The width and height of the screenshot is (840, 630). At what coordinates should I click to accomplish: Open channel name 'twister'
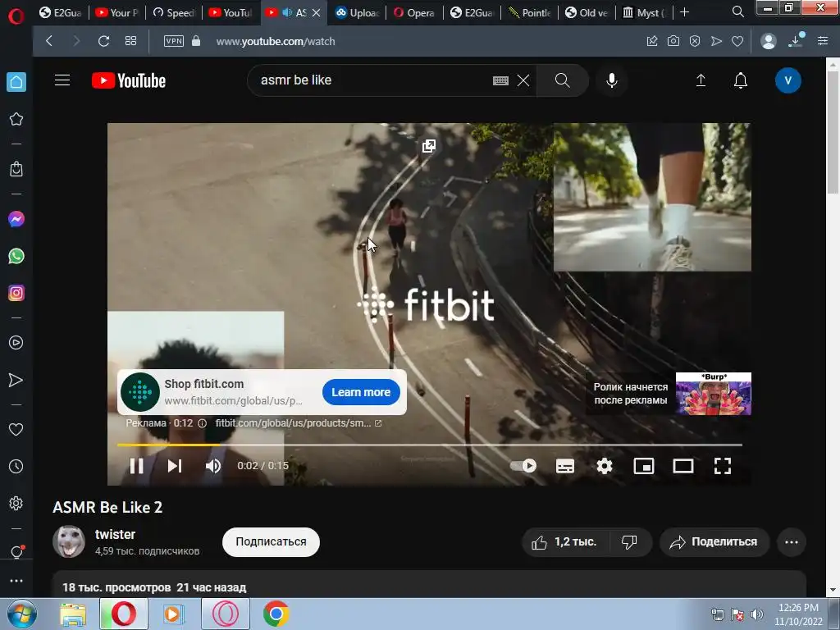click(115, 534)
